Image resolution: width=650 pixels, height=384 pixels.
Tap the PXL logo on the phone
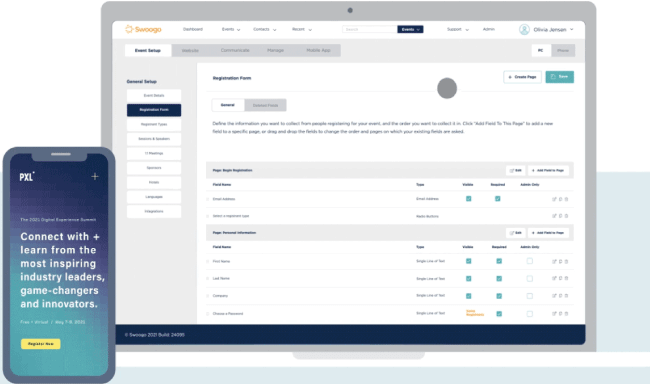27,177
